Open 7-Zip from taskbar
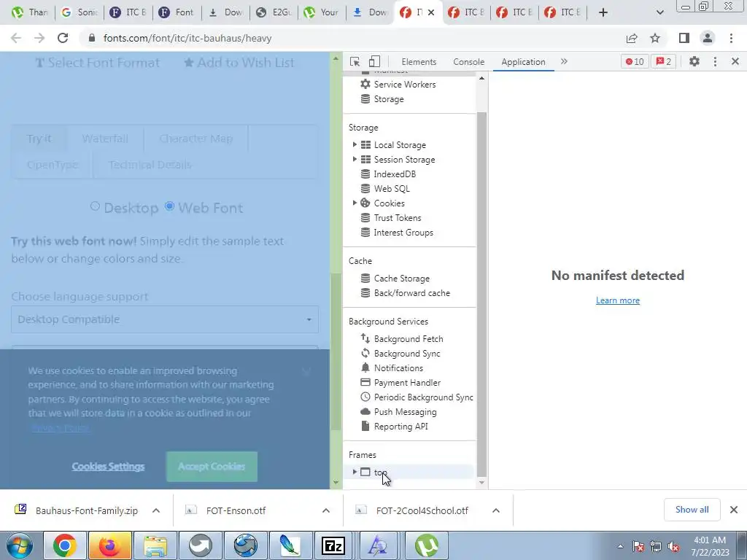 point(333,545)
